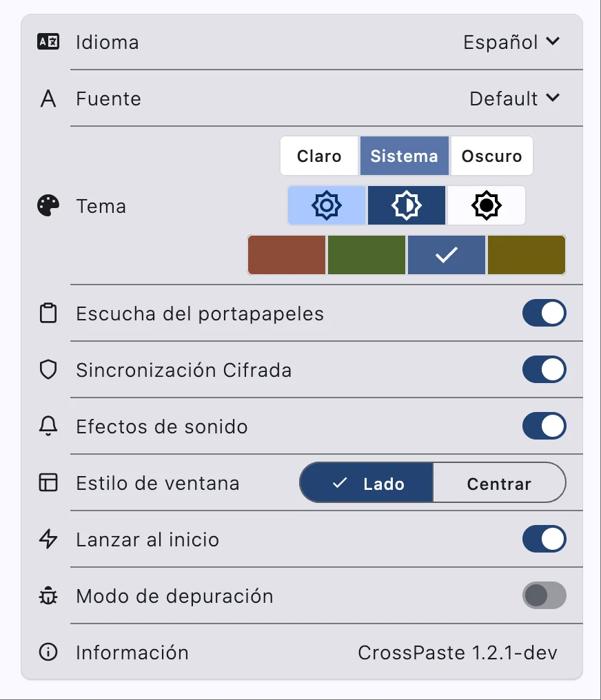The width and height of the screenshot is (601, 700).
Task: Click the font icon beside Fuente
Action: 47,99
